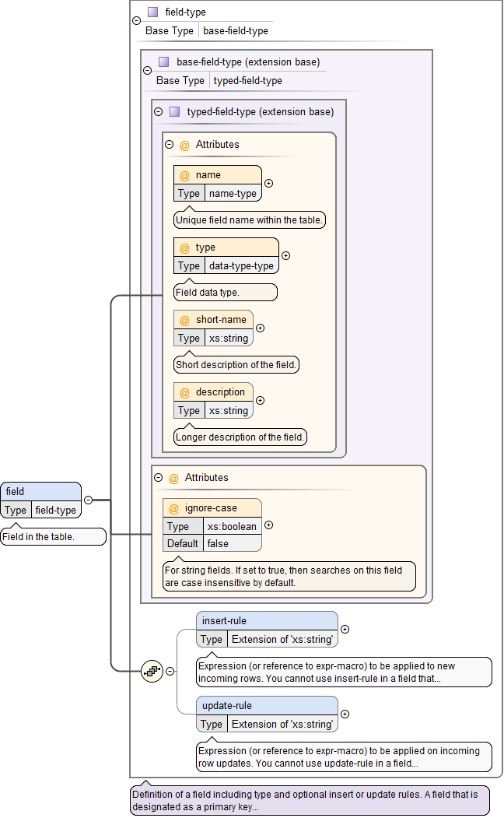Click the data-type-type type value

241,265
